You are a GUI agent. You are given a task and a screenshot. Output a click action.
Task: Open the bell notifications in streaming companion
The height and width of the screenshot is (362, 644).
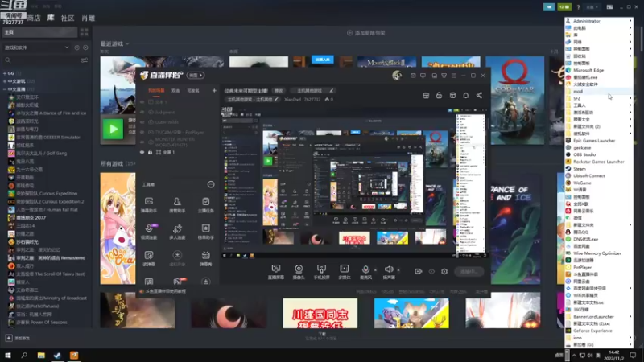pos(466,95)
